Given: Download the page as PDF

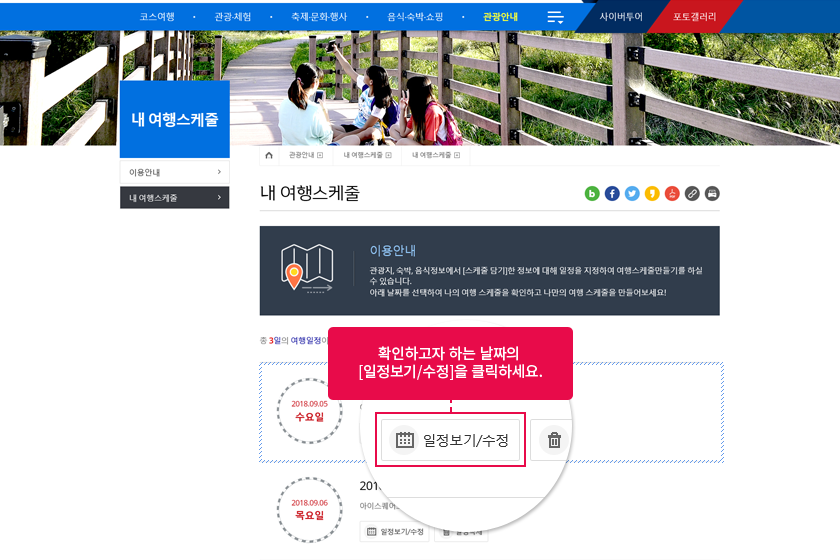Looking at the screenshot, I should [672, 194].
